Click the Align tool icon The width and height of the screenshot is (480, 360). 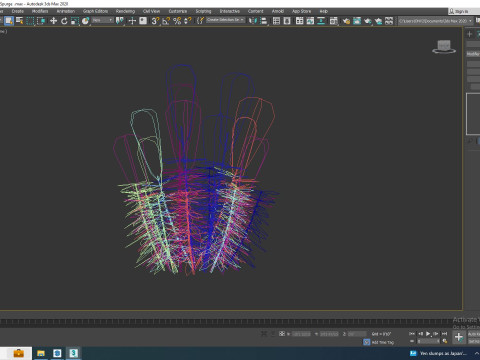point(264,21)
